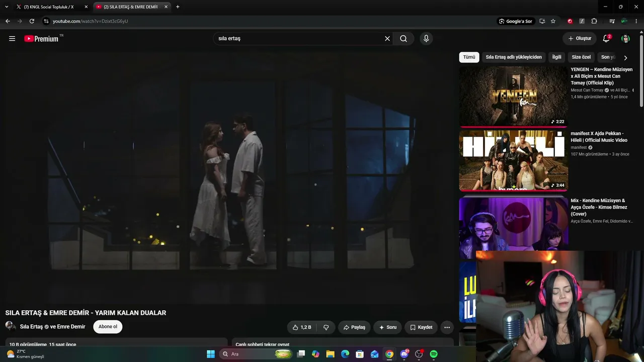Start voice search with microphone
The width and height of the screenshot is (644, 362).
pos(426,39)
